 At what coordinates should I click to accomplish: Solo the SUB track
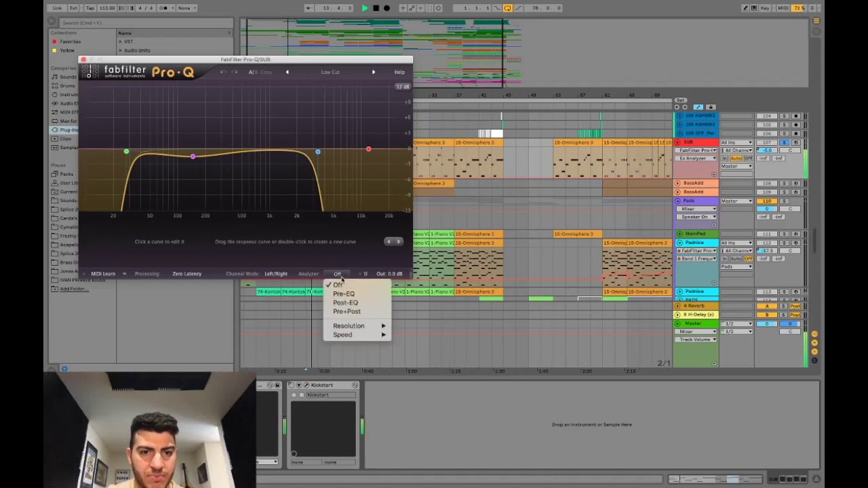point(785,142)
